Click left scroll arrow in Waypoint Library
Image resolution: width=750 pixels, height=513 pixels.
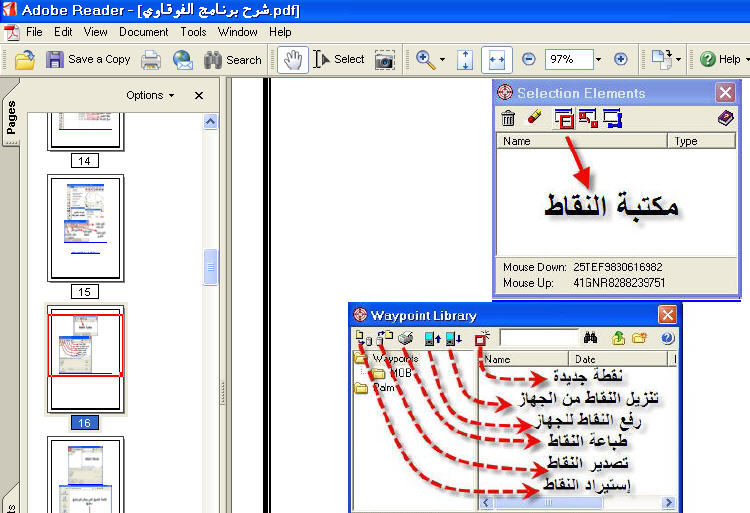click(486, 502)
